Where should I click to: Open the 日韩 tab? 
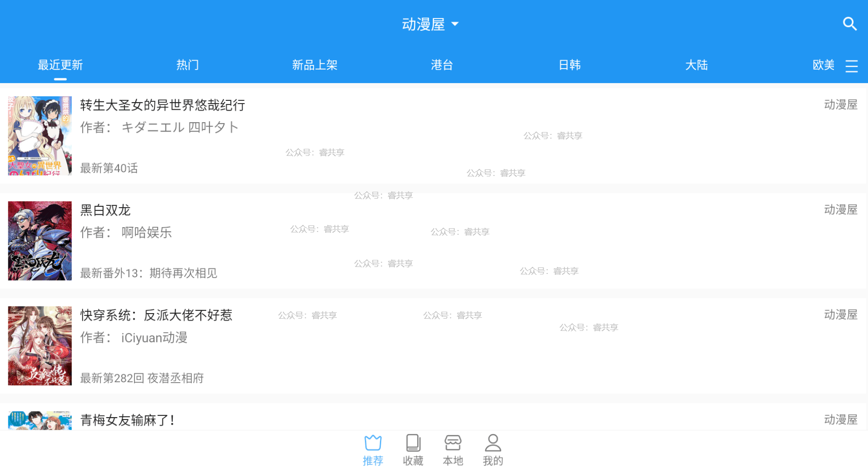tap(569, 65)
